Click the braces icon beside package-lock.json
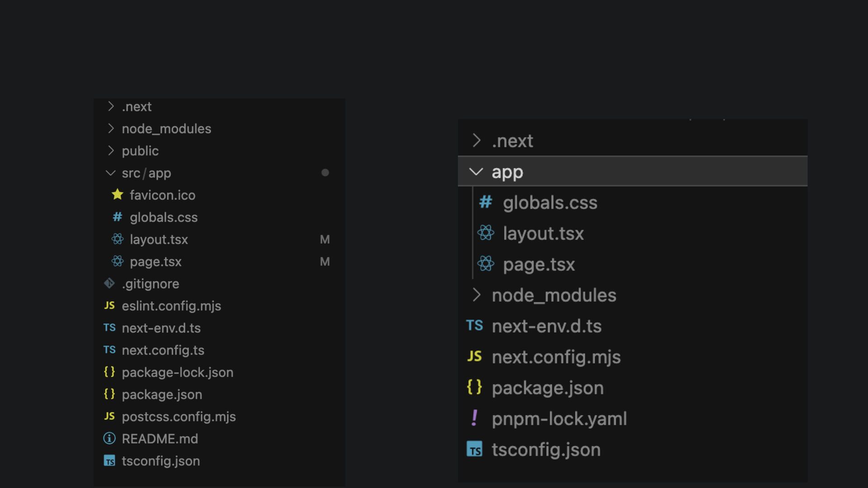Screen dimensions: 868x488 (x=109, y=372)
